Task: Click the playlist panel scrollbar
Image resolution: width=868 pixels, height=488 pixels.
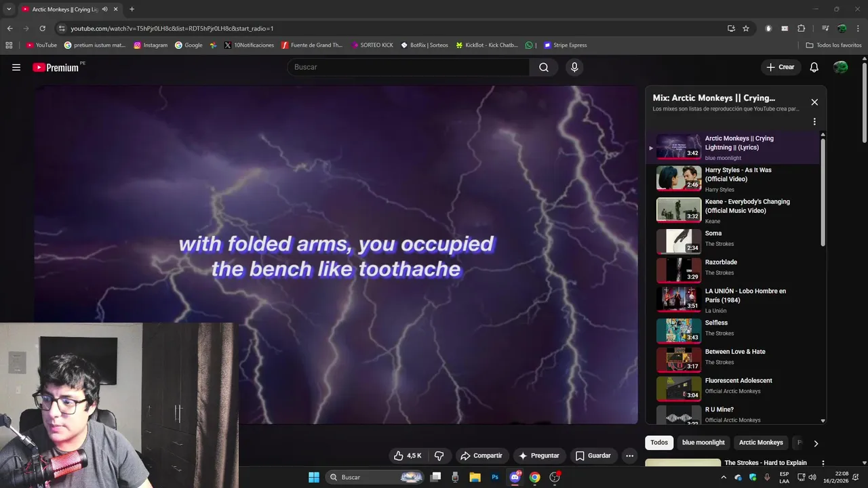Action: pyautogui.click(x=823, y=192)
